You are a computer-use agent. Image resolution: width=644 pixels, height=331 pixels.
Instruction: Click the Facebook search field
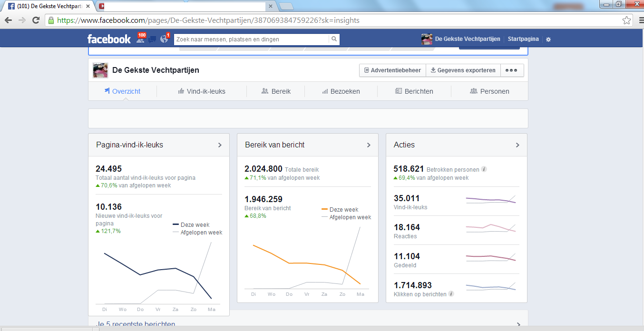(251, 39)
